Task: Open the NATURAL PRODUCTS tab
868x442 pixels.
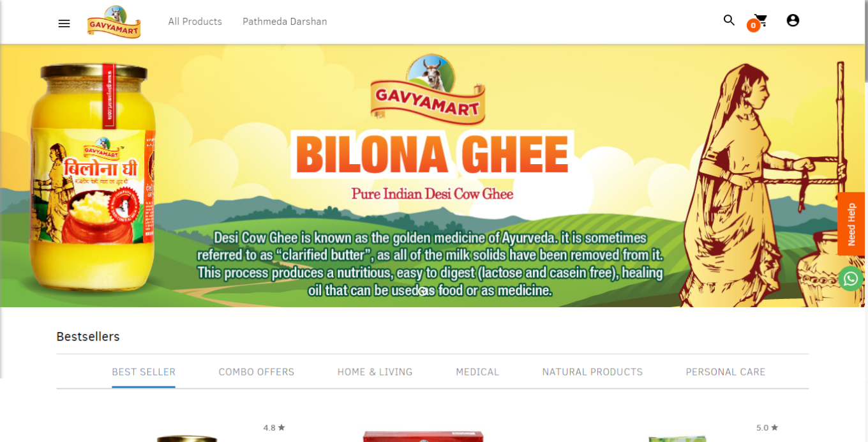Action: [592, 372]
